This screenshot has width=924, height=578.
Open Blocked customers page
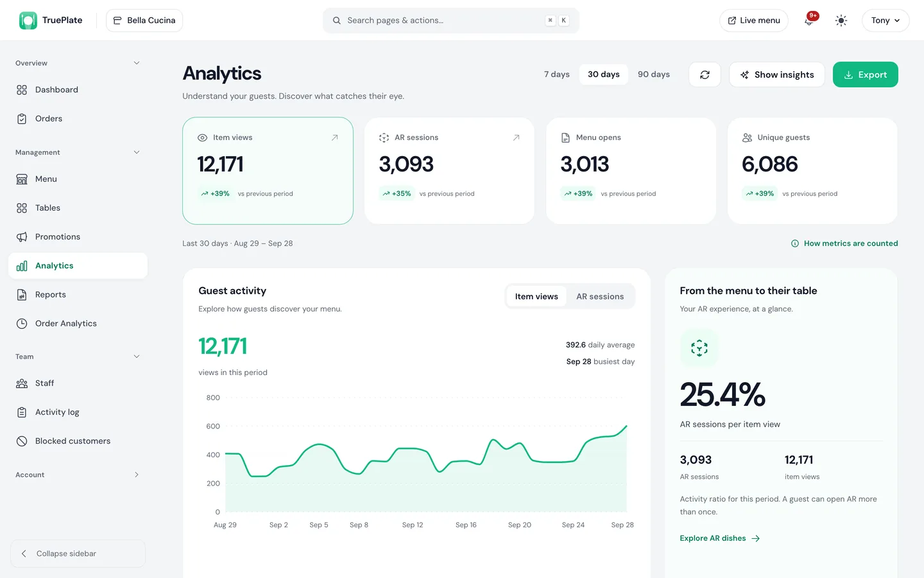(x=78, y=441)
